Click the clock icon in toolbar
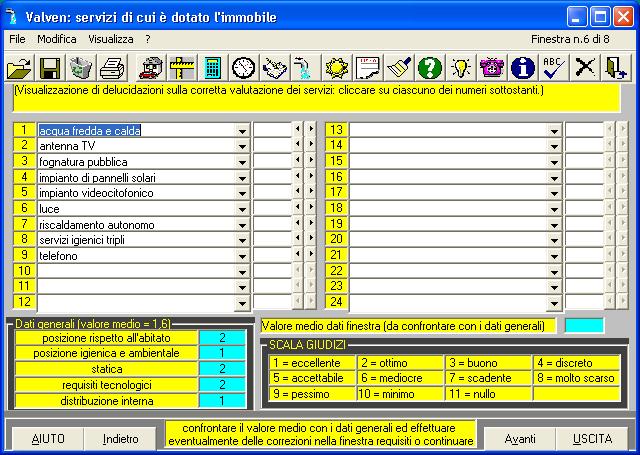 pyautogui.click(x=243, y=68)
